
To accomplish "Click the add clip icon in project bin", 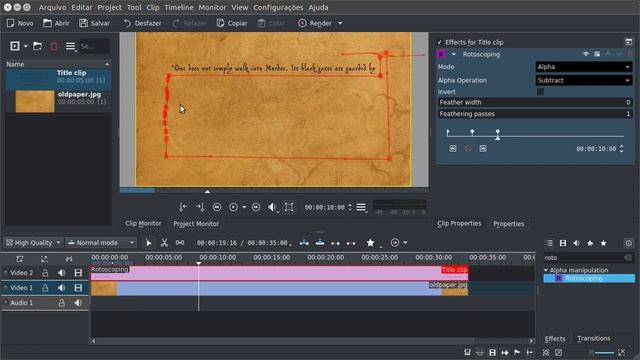I will 15,46.
